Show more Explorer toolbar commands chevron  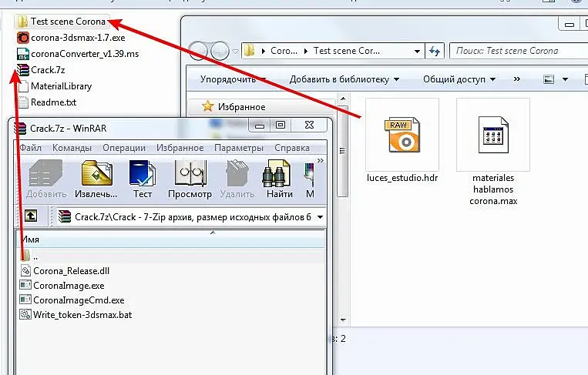tap(517, 79)
